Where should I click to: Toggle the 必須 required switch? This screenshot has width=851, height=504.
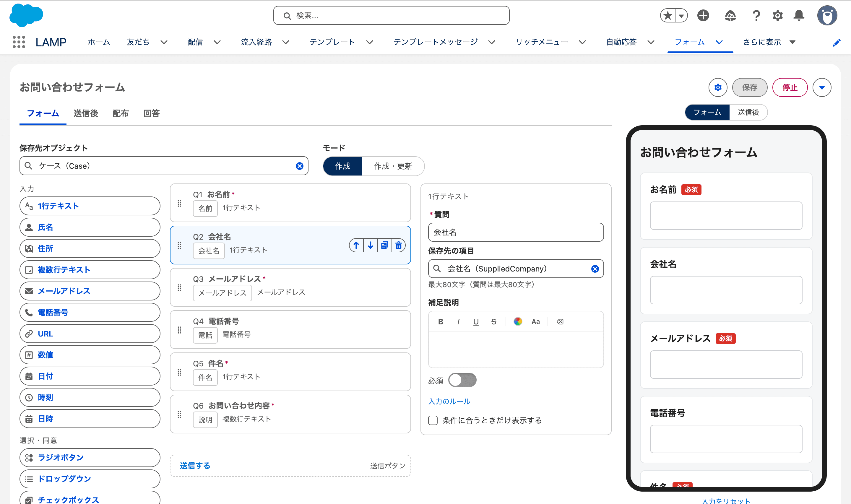click(x=462, y=380)
